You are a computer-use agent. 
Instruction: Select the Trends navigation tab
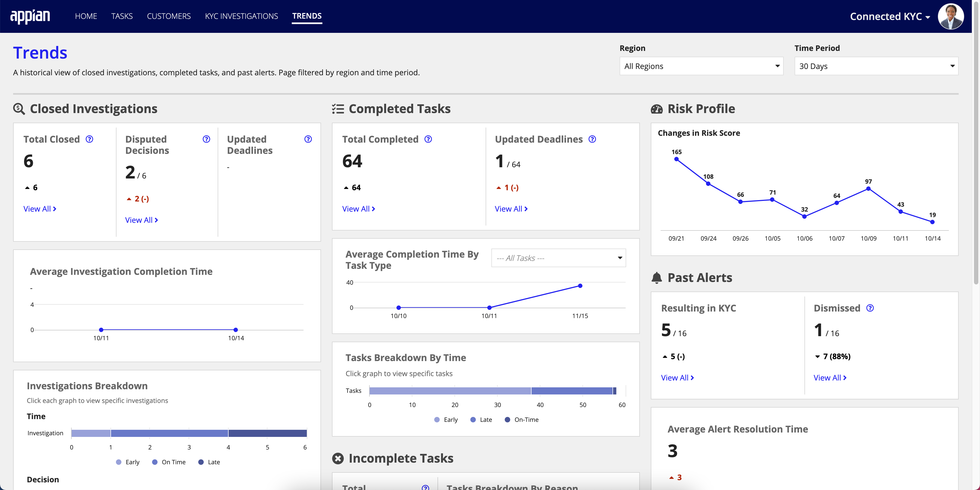307,16
